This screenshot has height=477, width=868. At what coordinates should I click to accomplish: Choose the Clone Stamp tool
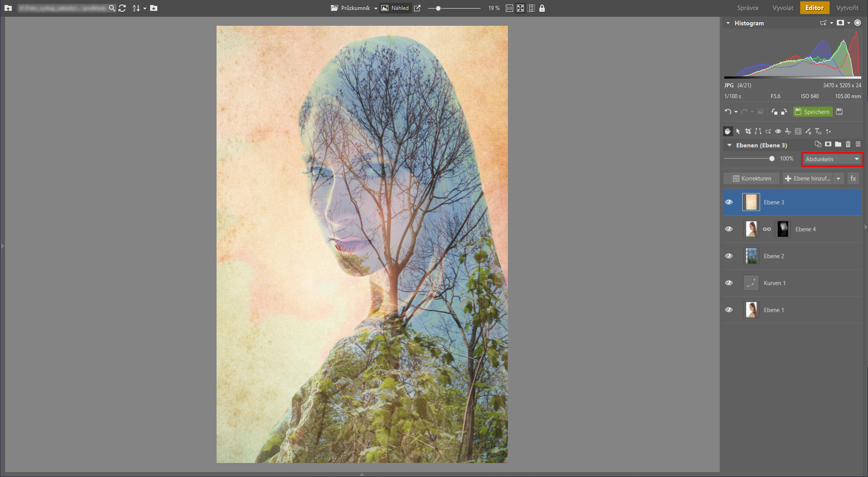pos(788,132)
